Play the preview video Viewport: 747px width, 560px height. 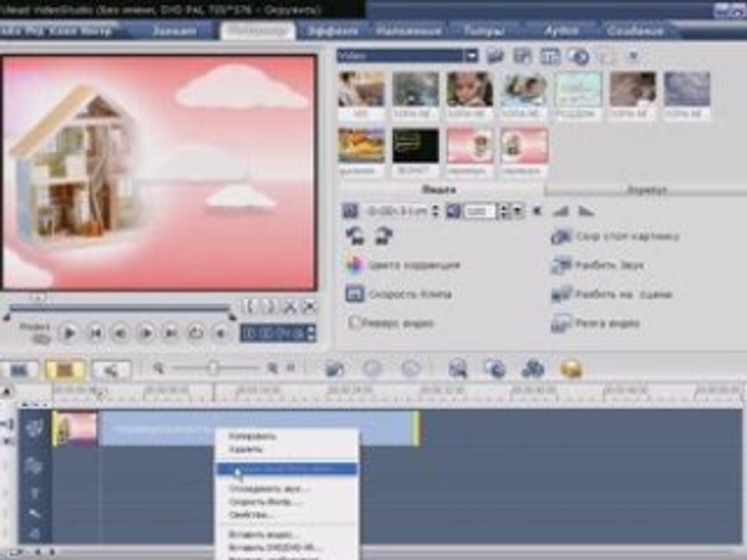[69, 334]
